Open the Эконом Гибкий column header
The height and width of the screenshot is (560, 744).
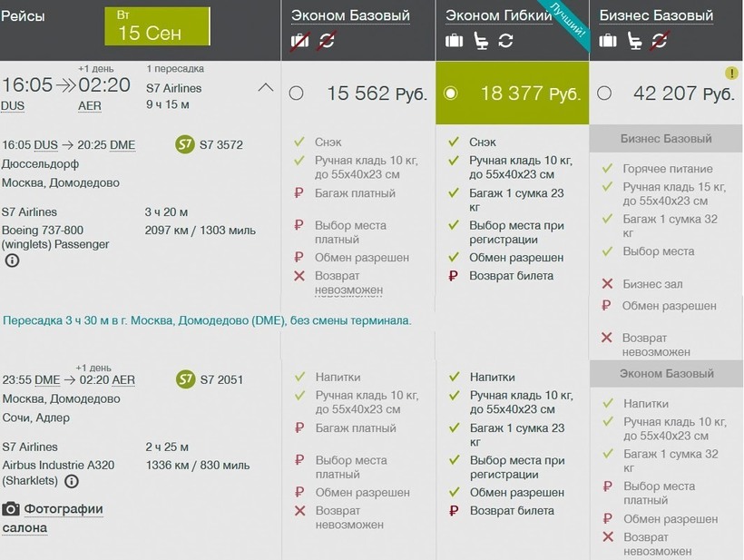tap(499, 15)
